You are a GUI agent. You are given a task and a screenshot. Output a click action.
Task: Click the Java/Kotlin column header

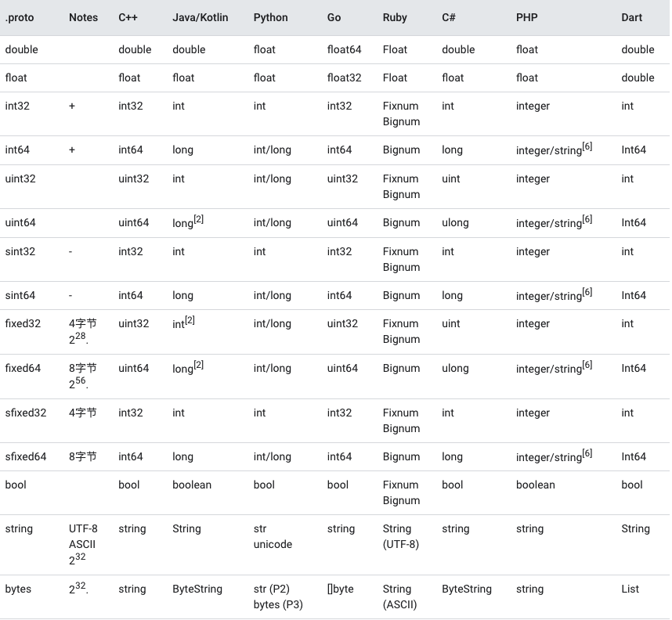tap(201, 17)
